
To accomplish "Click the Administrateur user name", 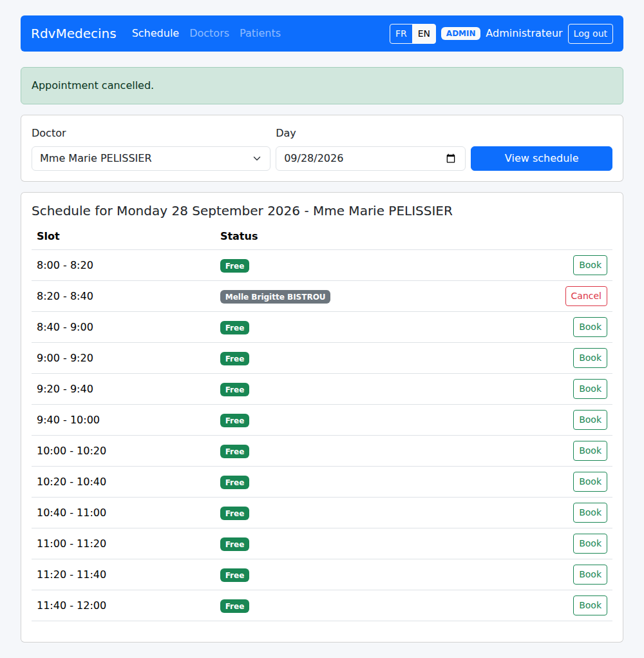I will click(524, 33).
